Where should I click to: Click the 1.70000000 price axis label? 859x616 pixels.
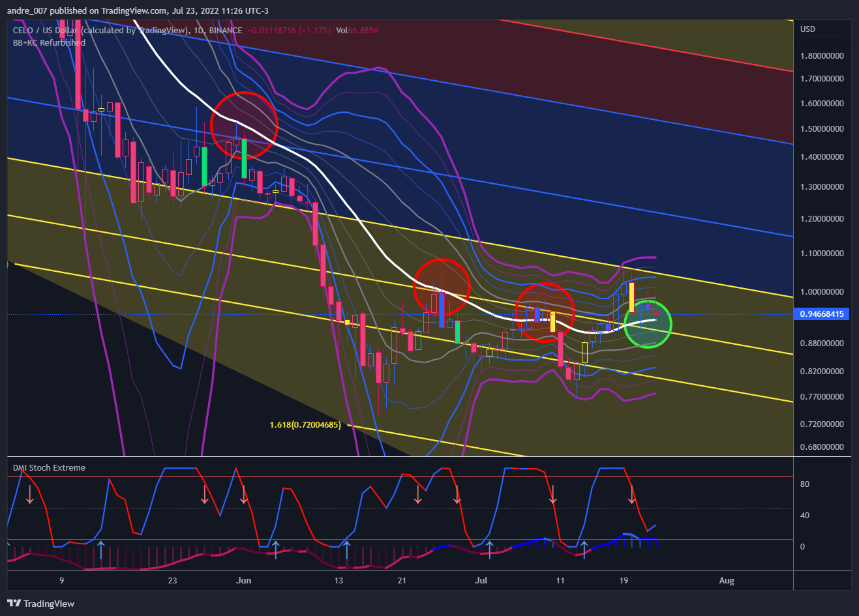822,79
